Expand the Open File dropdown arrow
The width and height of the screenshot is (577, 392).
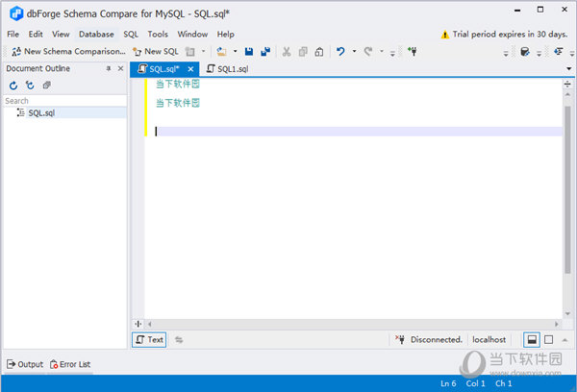pyautogui.click(x=235, y=51)
